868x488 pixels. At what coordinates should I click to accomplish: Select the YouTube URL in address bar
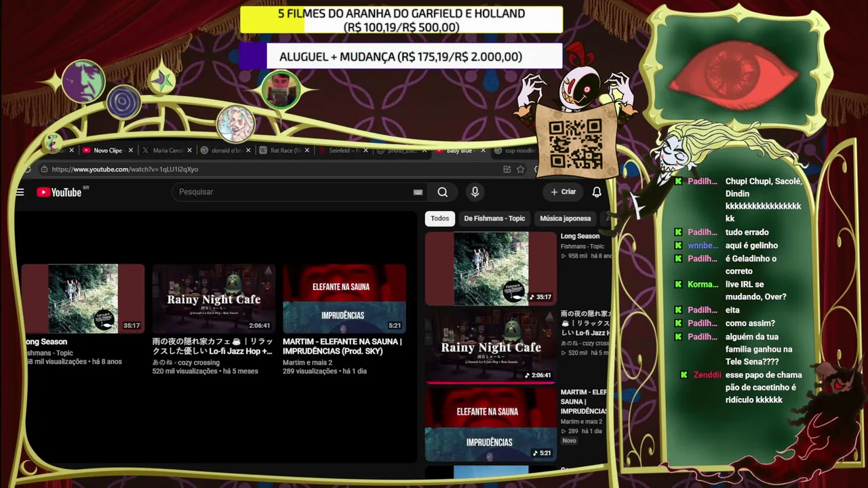click(x=125, y=169)
